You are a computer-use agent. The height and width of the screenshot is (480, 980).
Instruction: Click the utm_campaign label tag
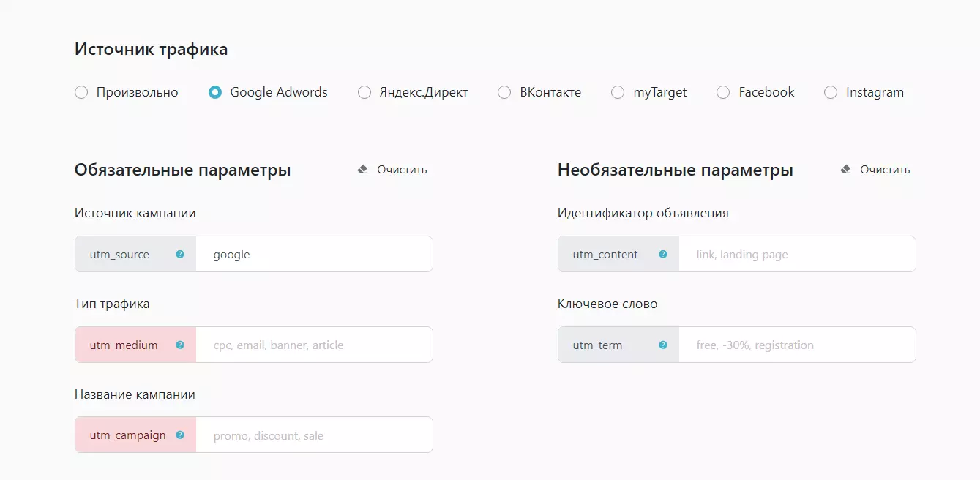point(135,435)
